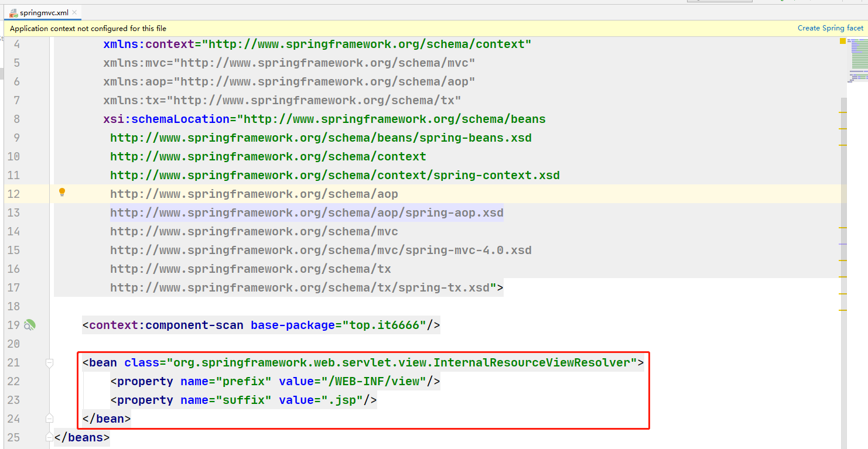Click the xmlns:context attribute name
Screen dimensions: 868x449
point(149,44)
